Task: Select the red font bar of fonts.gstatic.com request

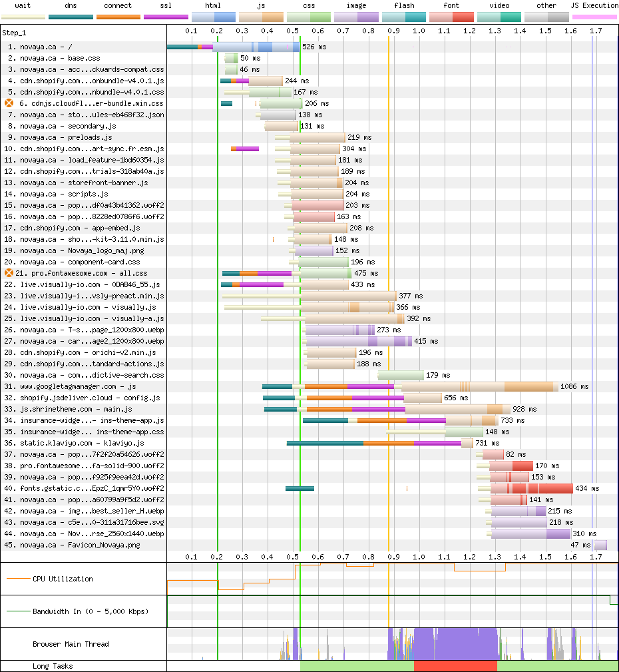Action: click(x=532, y=489)
